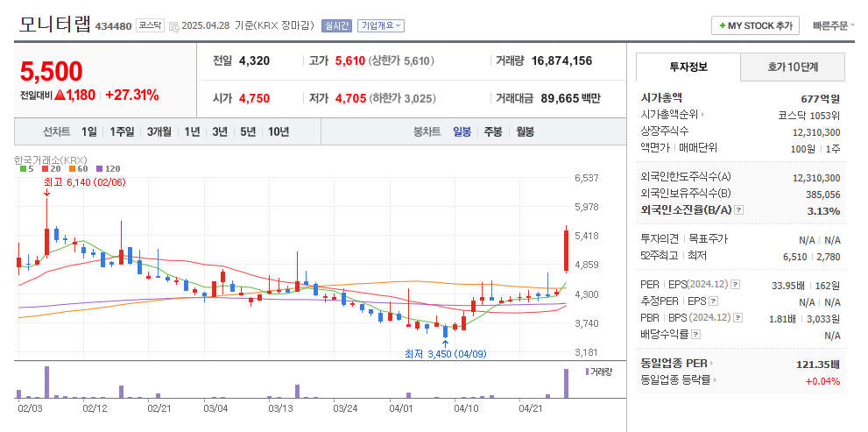Image resolution: width=868 pixels, height=432 pixels.
Task: Toggle the 실시간 real-time button
Action: (x=336, y=25)
